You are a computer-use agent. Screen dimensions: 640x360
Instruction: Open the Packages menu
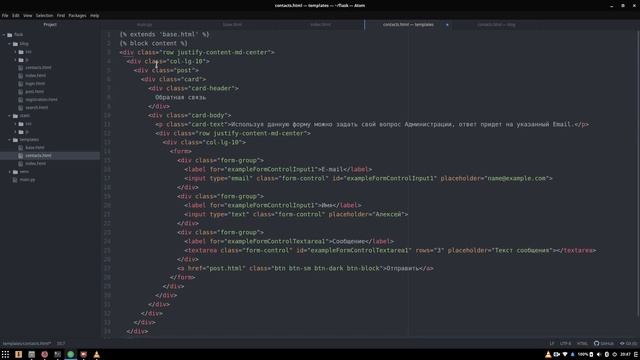pos(77,16)
